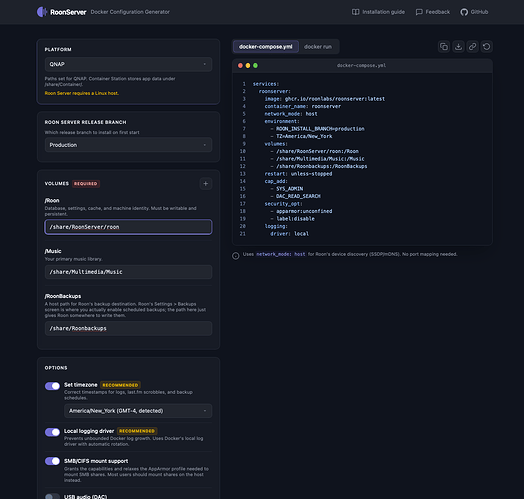Viewport: 524px width, 499px height.
Task: Click the yellow window dot in code panel
Action: (x=248, y=66)
